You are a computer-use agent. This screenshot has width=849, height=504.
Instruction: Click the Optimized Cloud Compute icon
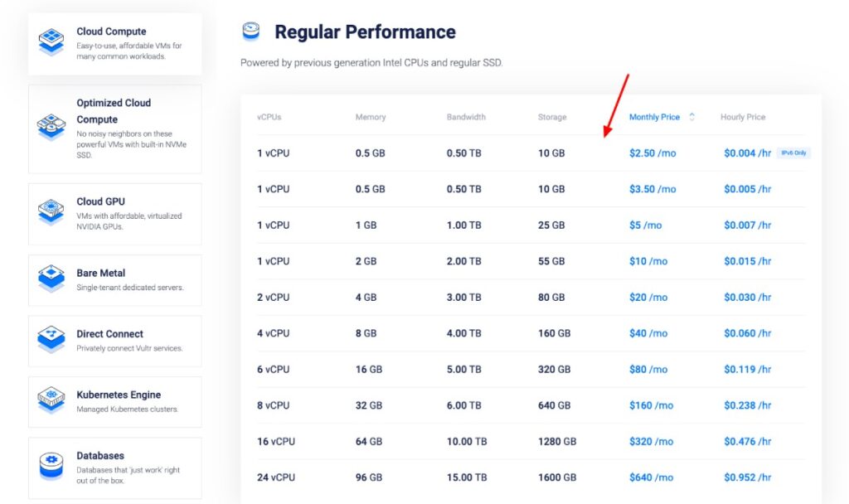51,128
